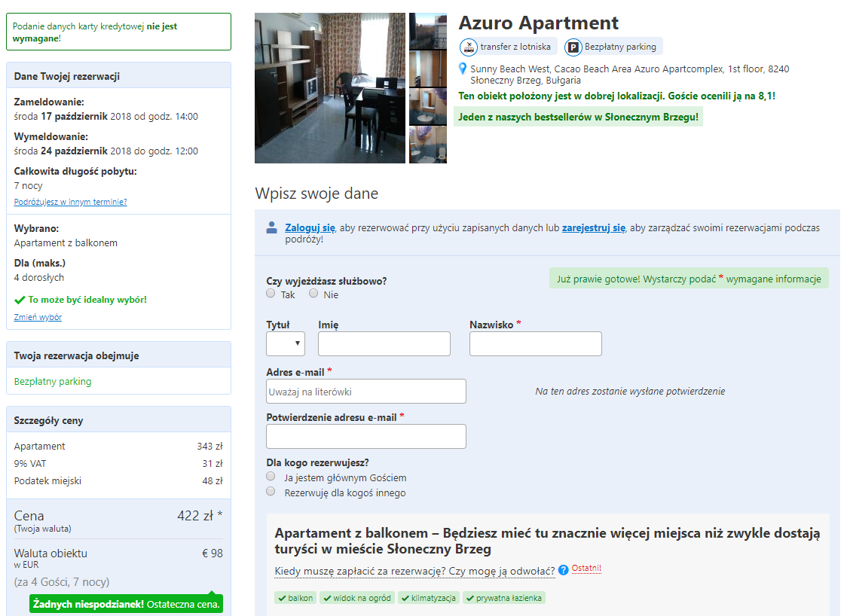This screenshot has width=847, height=616.
Task: Click the free parking P icon
Action: (x=573, y=47)
